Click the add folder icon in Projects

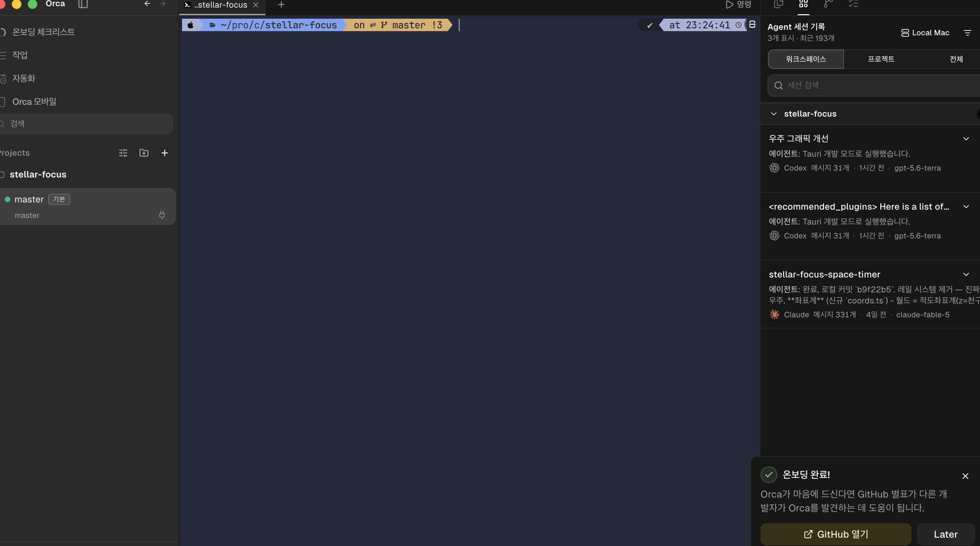pyautogui.click(x=144, y=153)
